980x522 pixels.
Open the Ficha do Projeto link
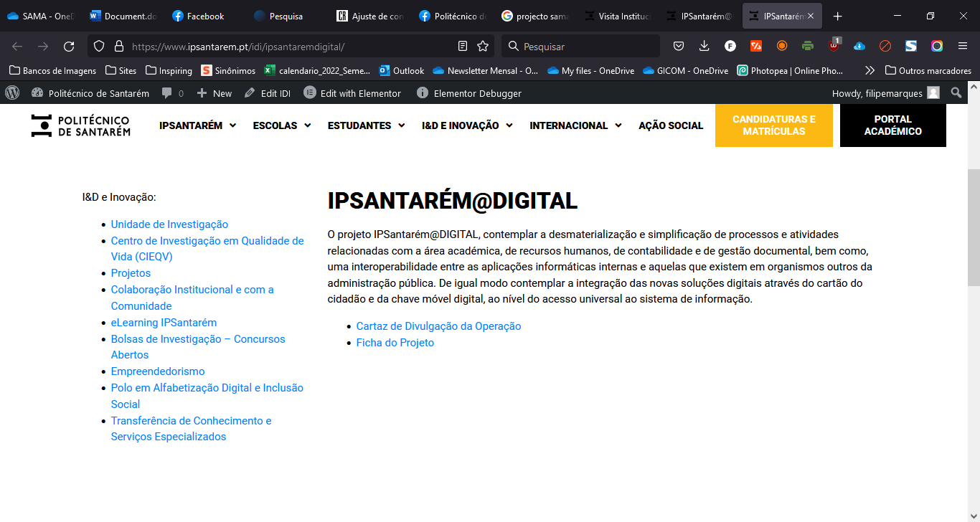pos(395,343)
